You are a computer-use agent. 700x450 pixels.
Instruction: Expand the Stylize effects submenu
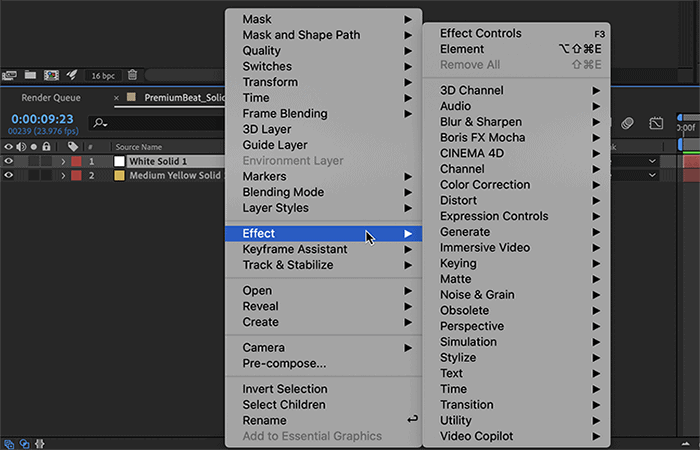click(517, 358)
